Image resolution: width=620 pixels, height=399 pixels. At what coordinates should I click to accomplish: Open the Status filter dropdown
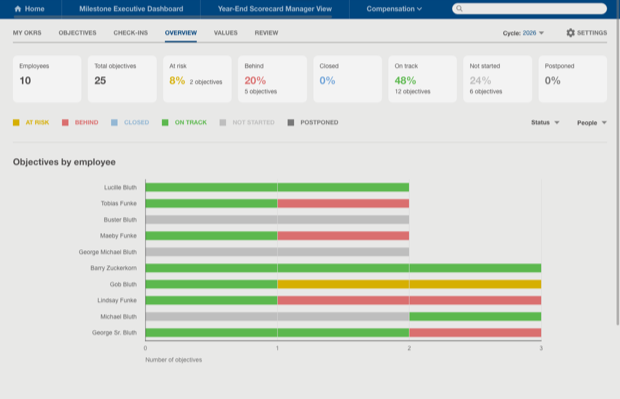545,123
